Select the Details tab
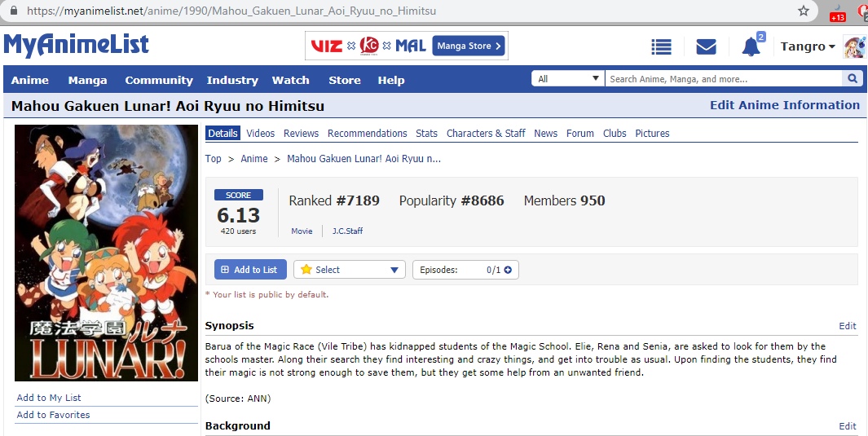 (223, 134)
